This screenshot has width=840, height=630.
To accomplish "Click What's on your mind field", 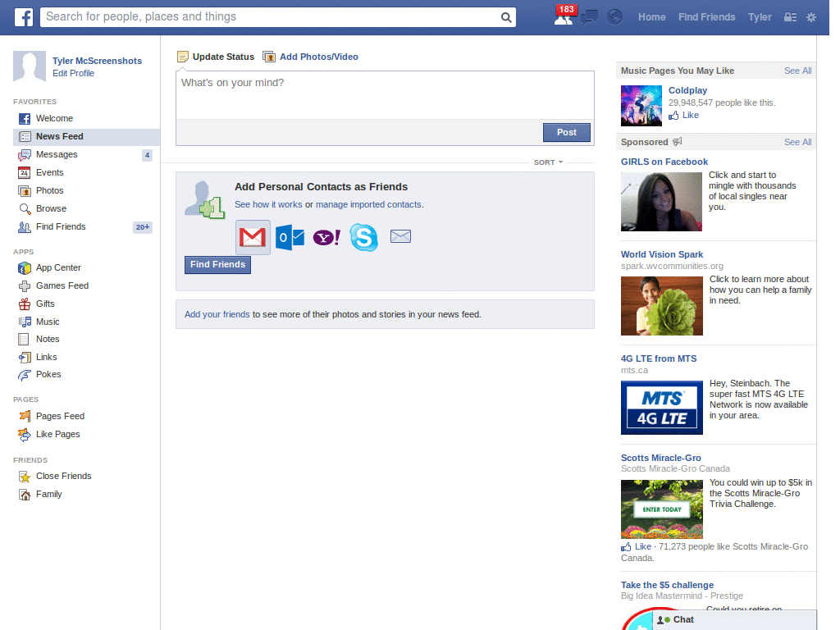I will tap(386, 95).
